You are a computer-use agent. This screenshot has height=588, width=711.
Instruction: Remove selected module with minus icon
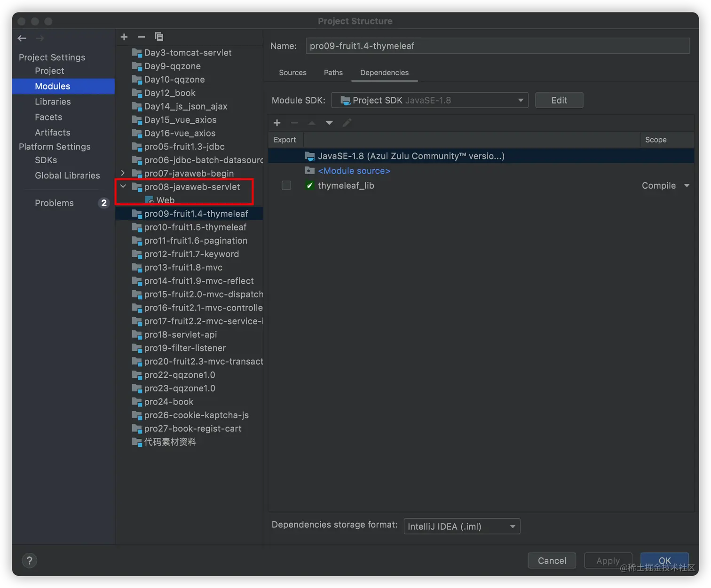pyautogui.click(x=142, y=37)
